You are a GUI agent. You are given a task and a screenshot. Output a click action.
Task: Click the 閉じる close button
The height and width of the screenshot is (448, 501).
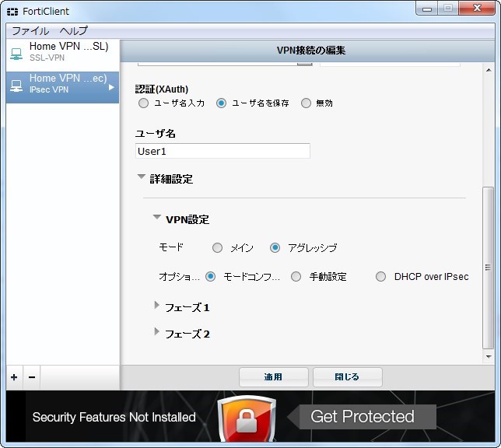coord(347,377)
